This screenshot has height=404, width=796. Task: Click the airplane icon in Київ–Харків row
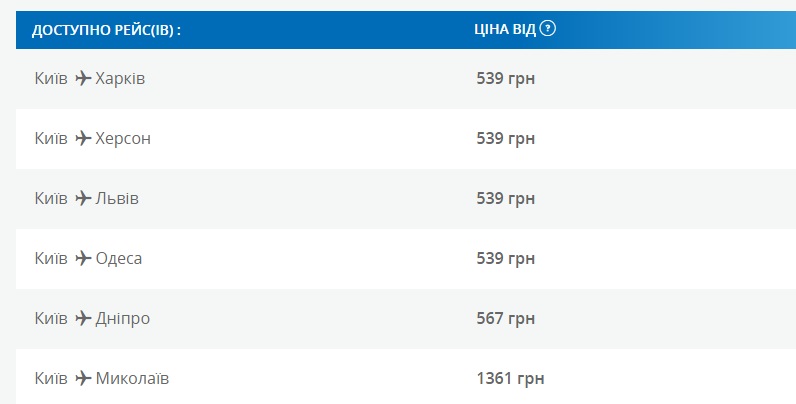pos(83,78)
